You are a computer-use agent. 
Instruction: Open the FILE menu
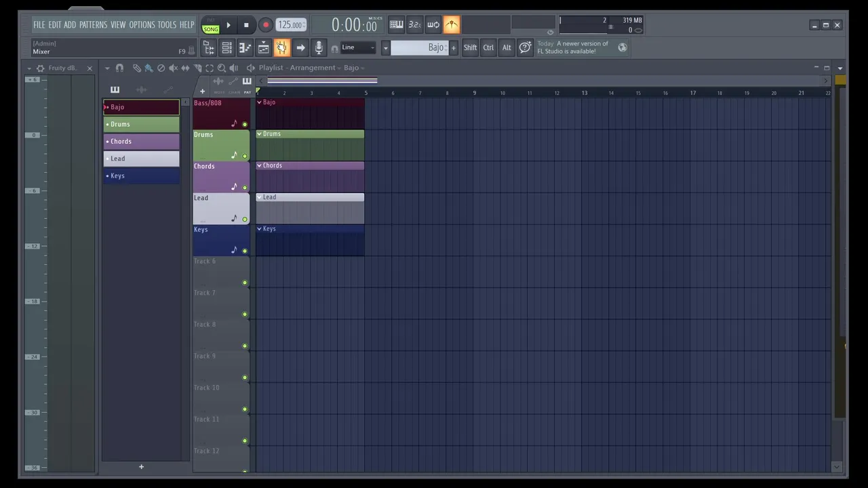tap(39, 25)
